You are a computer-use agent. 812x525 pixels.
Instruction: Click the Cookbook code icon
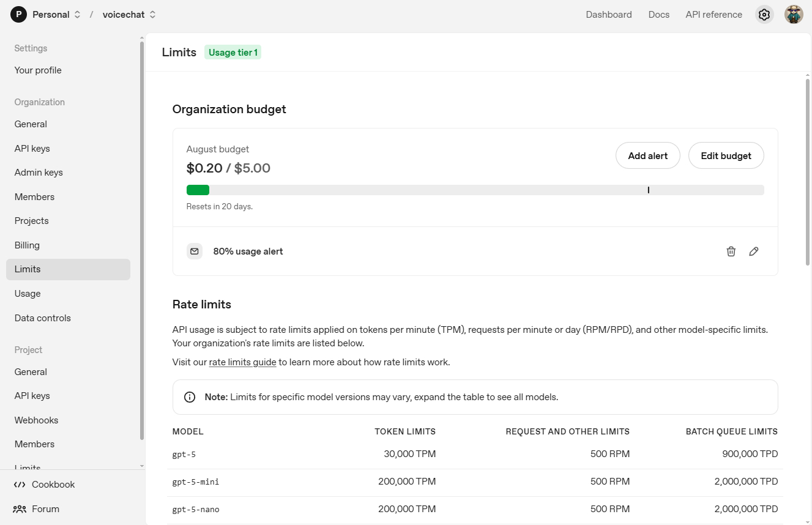pos(20,485)
